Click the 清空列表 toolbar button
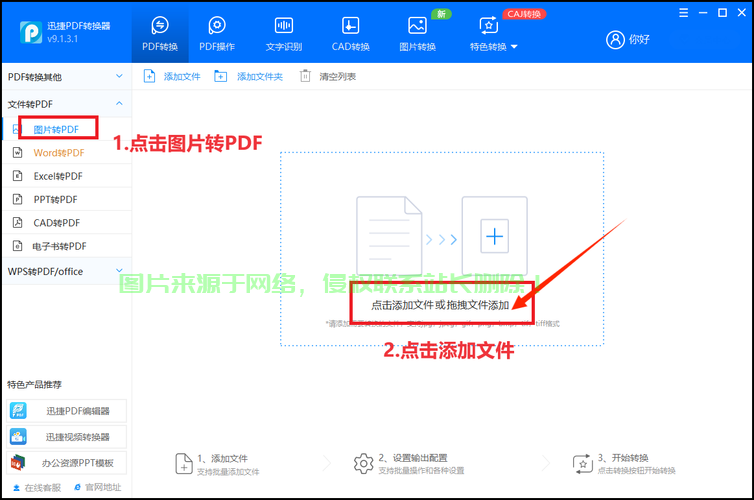 tap(327, 76)
